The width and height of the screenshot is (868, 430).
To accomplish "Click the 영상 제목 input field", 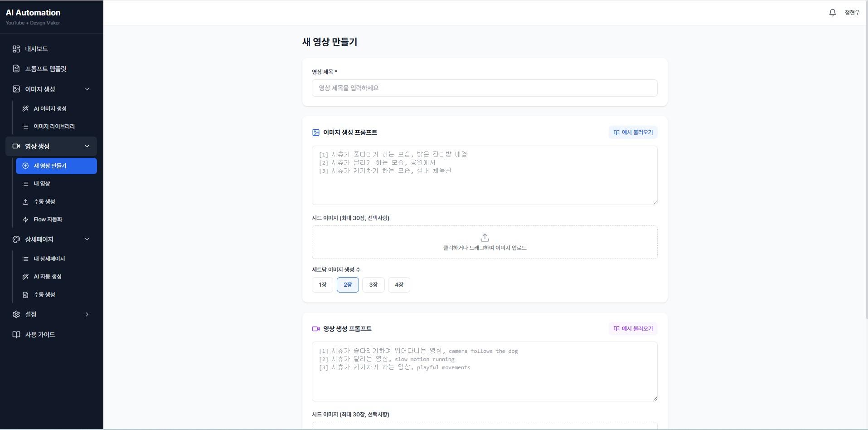I will click(x=485, y=88).
